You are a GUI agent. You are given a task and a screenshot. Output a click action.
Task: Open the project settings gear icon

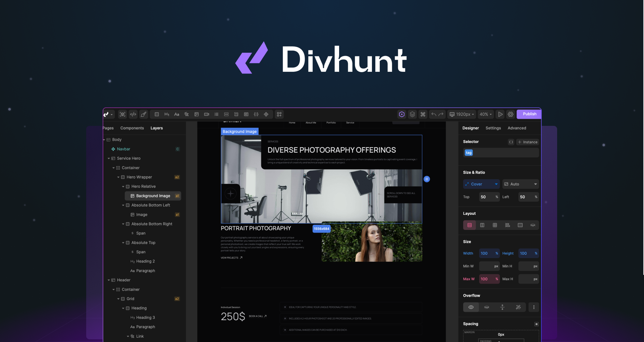point(511,114)
